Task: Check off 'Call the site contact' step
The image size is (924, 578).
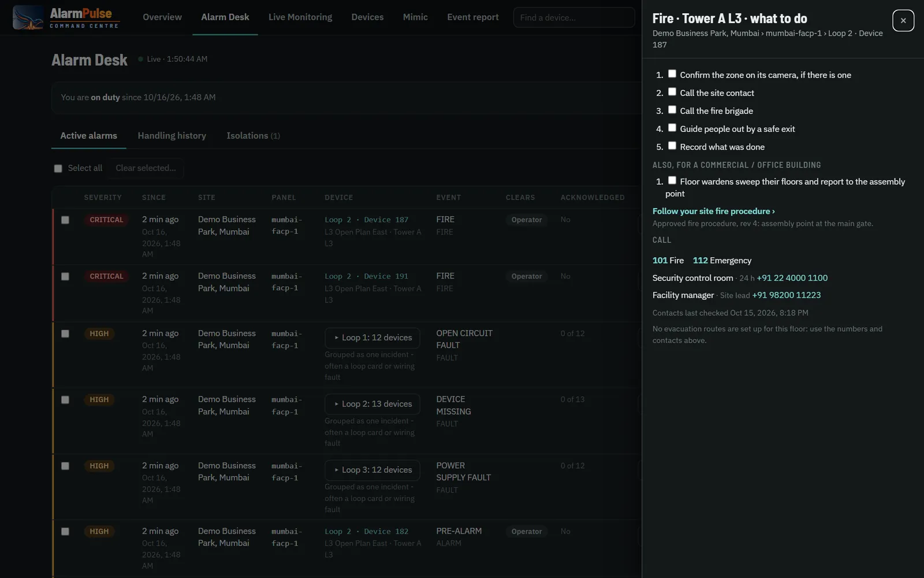Action: (672, 92)
